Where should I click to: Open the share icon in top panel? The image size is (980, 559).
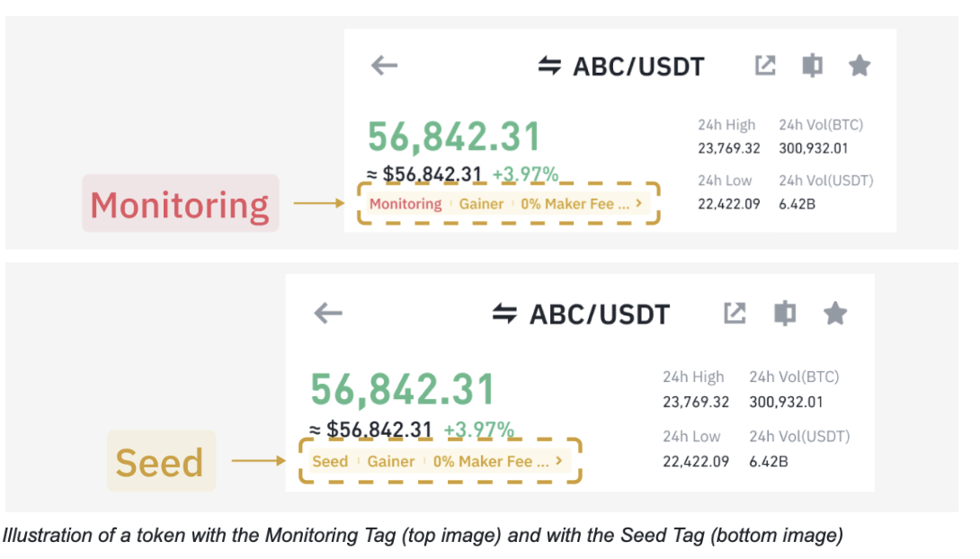pyautogui.click(x=765, y=66)
